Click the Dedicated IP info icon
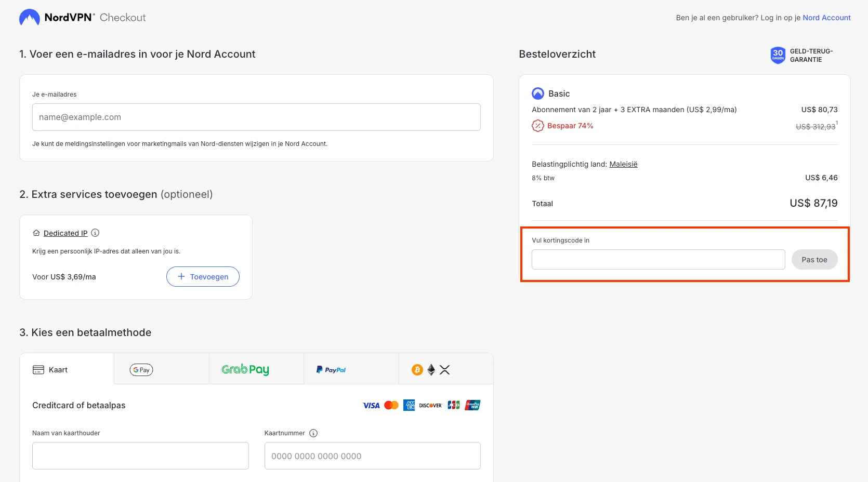 [95, 233]
